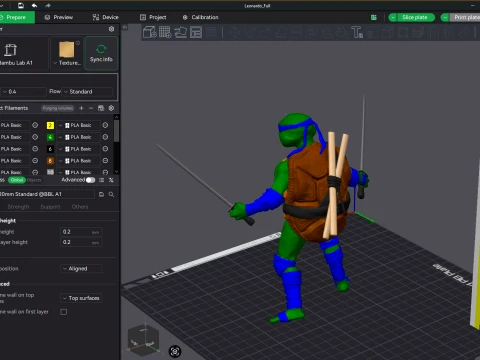Click the 3D view orientation cube
This screenshot has height=360, width=480.
(143, 339)
